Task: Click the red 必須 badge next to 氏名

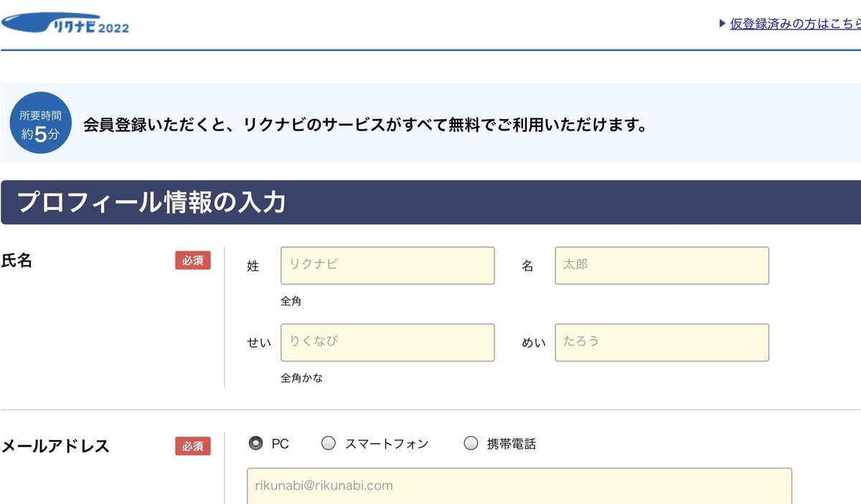Action: click(192, 260)
